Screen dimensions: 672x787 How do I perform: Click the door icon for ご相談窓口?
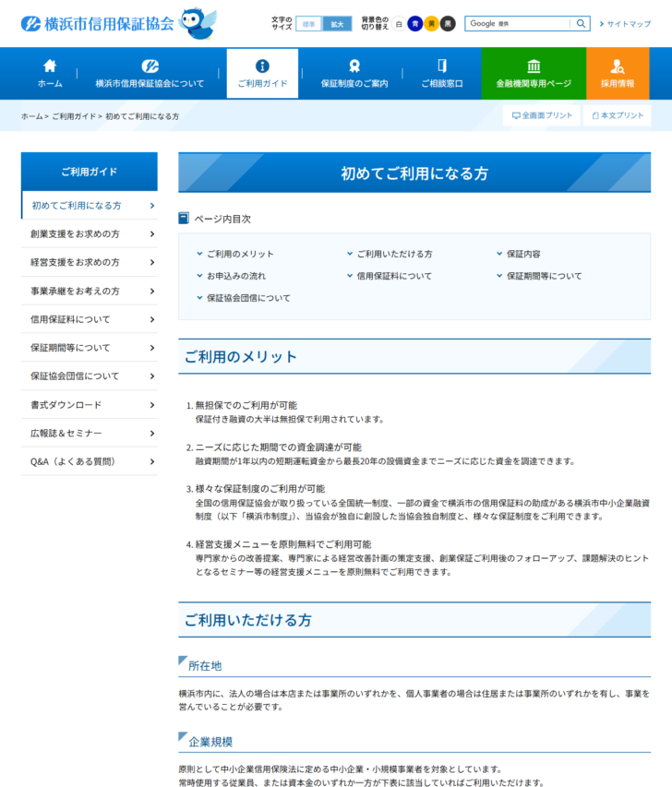coord(442,66)
